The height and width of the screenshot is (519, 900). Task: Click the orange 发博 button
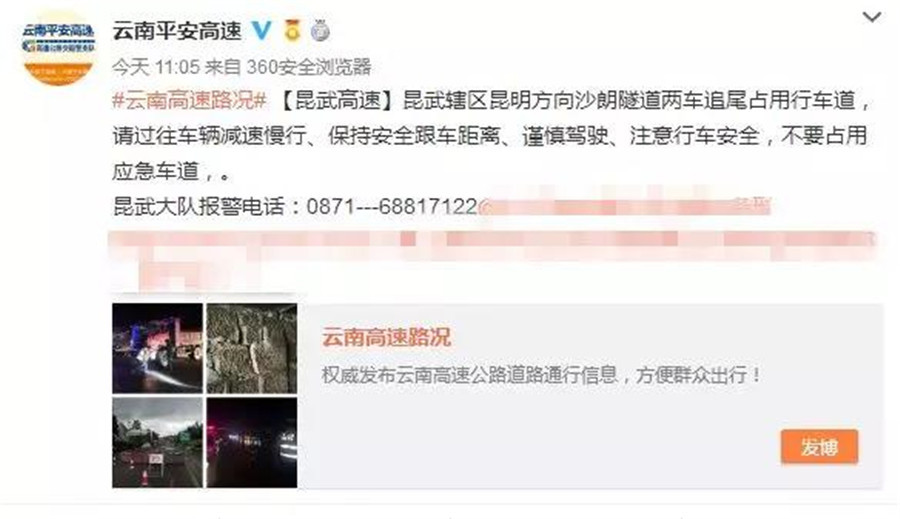click(x=819, y=447)
